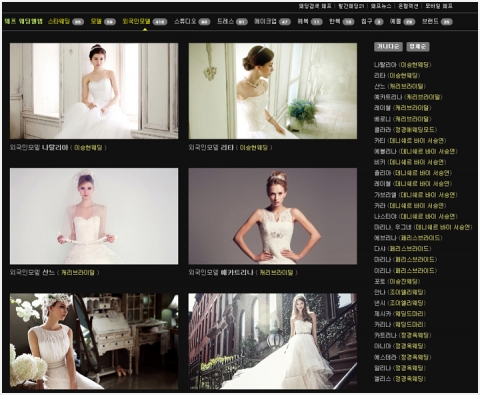
Task: Click the 이승현웨딩 link under the 리타 photo
Action: pyautogui.click(x=254, y=147)
